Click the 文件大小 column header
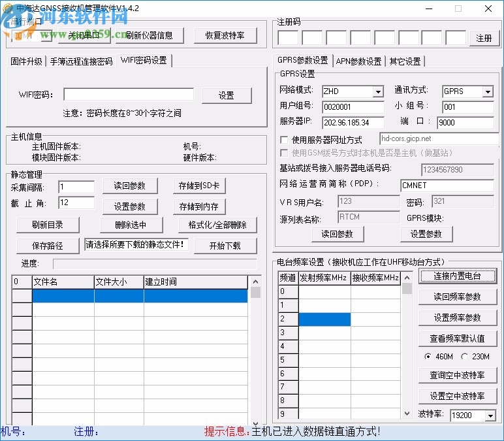This screenshot has width=504, height=441. click(119, 282)
